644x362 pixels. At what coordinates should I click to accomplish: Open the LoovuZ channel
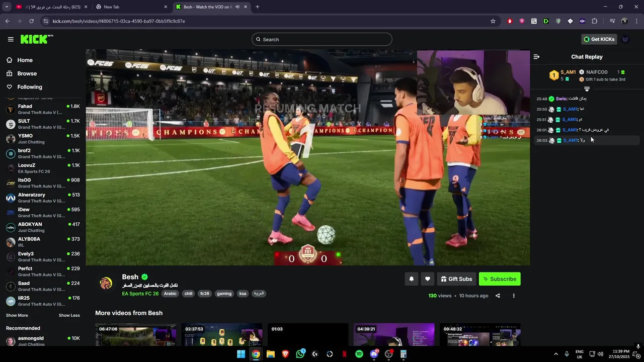pyautogui.click(x=43, y=168)
